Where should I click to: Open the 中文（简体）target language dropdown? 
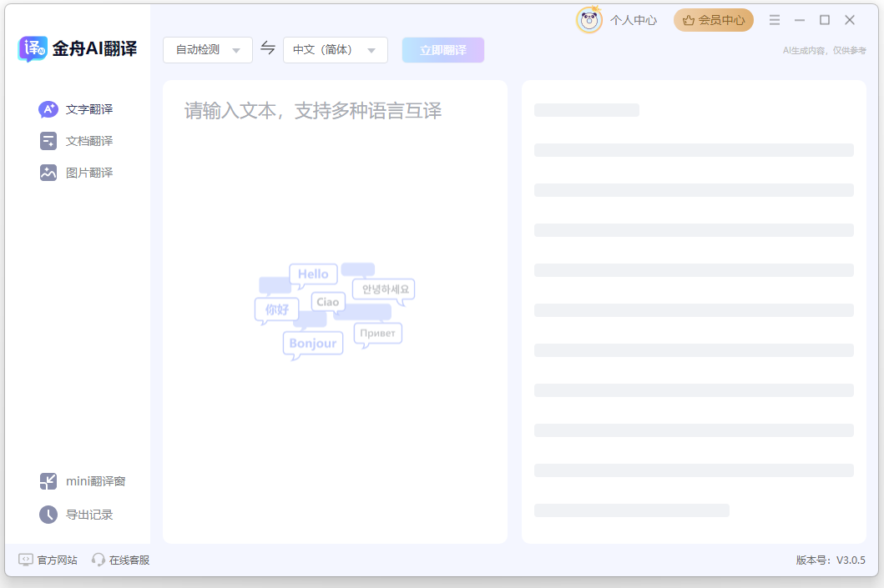335,49
